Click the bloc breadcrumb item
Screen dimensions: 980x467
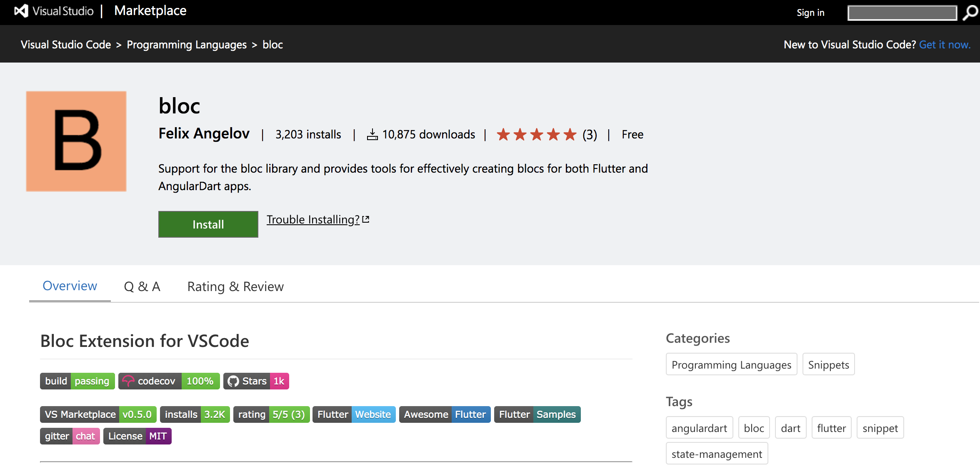point(272,45)
